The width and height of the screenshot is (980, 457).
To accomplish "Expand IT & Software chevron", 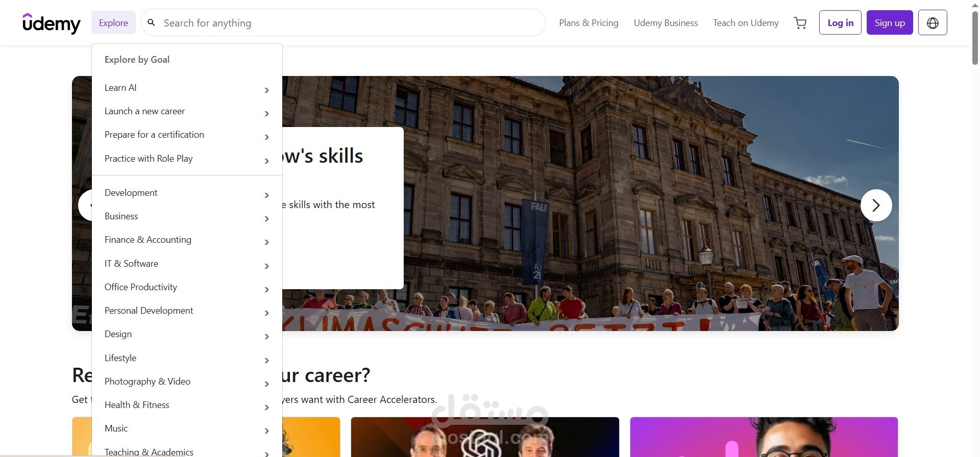I will [266, 266].
